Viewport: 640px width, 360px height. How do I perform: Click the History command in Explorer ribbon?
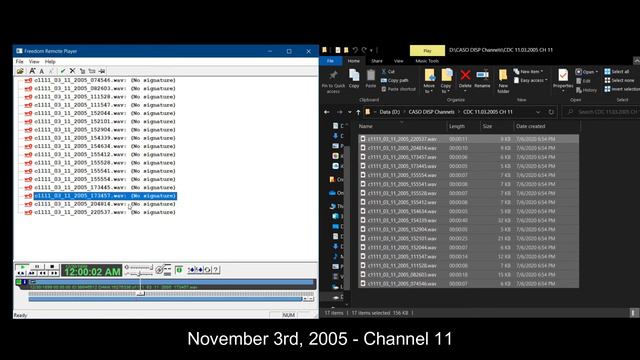pyautogui.click(x=586, y=90)
